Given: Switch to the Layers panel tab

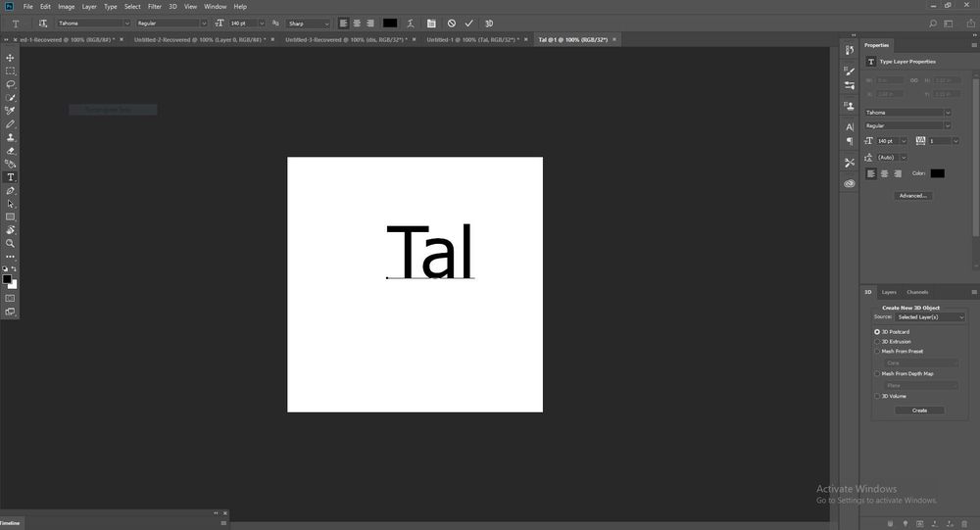Looking at the screenshot, I should [x=889, y=292].
